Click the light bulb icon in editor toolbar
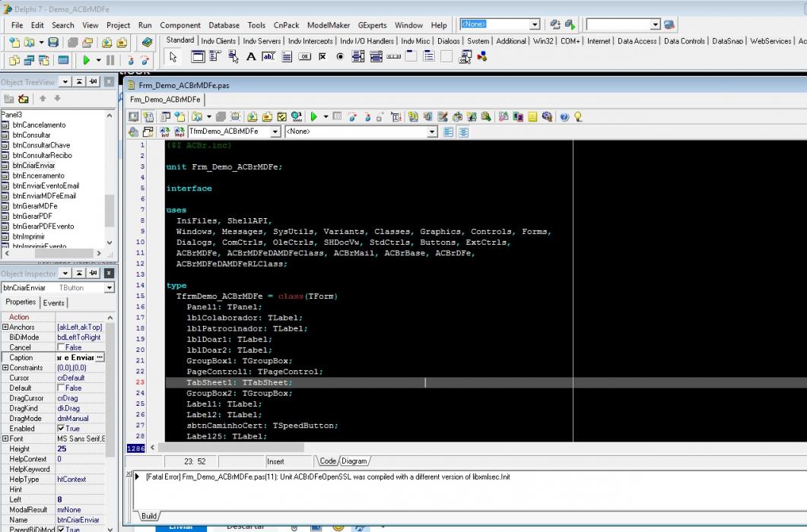The width and height of the screenshot is (807, 532). tap(578, 117)
